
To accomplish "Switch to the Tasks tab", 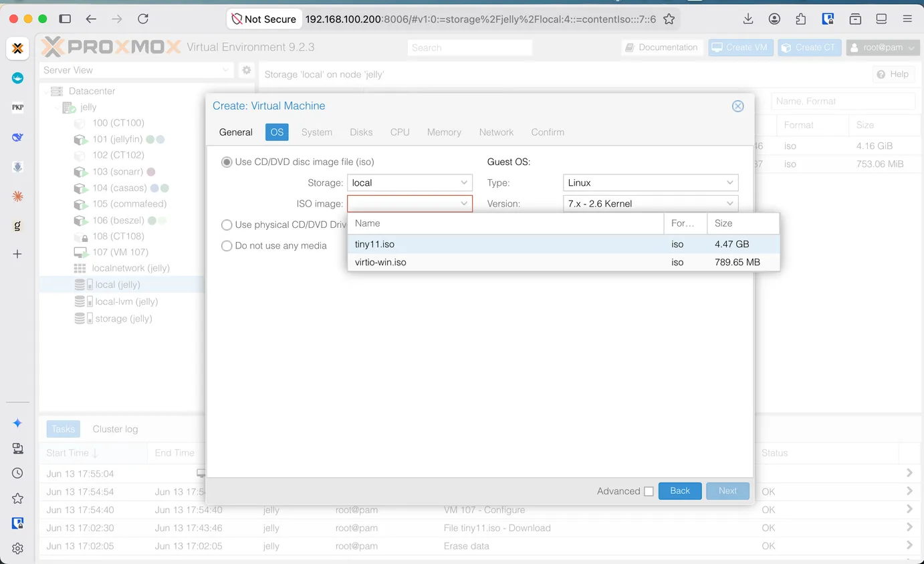I will pyautogui.click(x=64, y=429).
